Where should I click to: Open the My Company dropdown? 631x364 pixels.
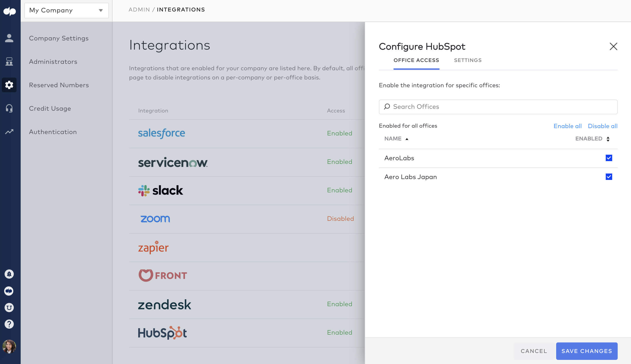(x=67, y=11)
